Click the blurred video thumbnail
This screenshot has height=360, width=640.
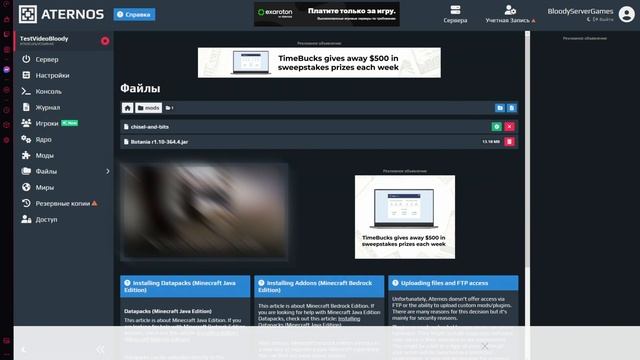point(204,211)
